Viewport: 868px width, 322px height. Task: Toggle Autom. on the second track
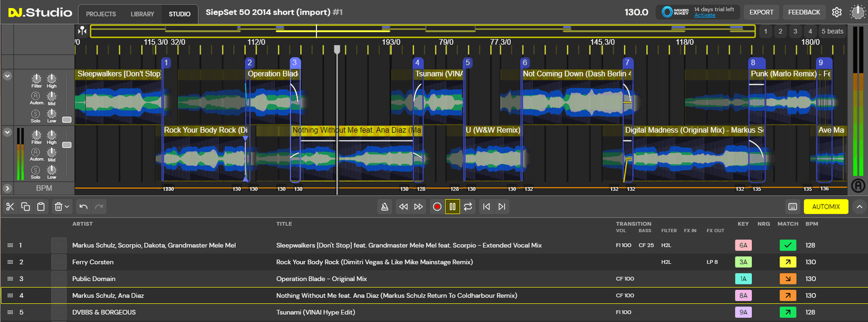click(x=36, y=152)
